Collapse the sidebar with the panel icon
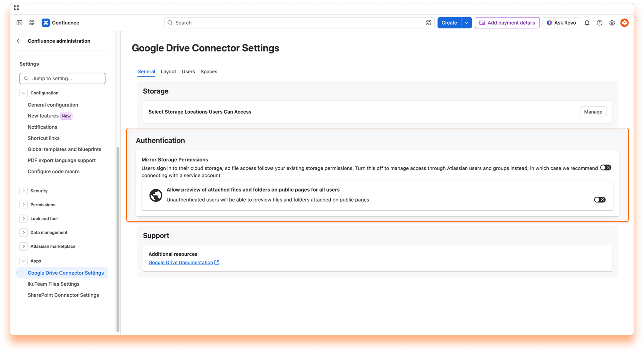 click(19, 23)
